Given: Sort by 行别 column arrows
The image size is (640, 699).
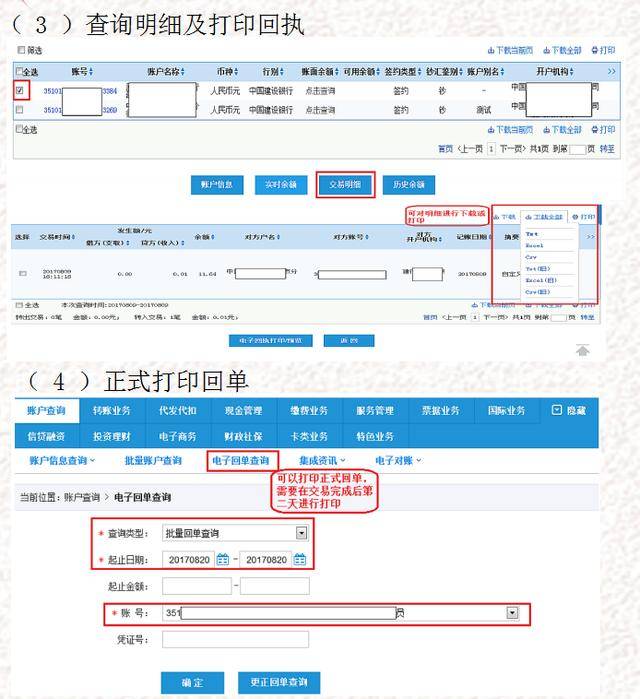Looking at the screenshot, I should pos(282,71).
